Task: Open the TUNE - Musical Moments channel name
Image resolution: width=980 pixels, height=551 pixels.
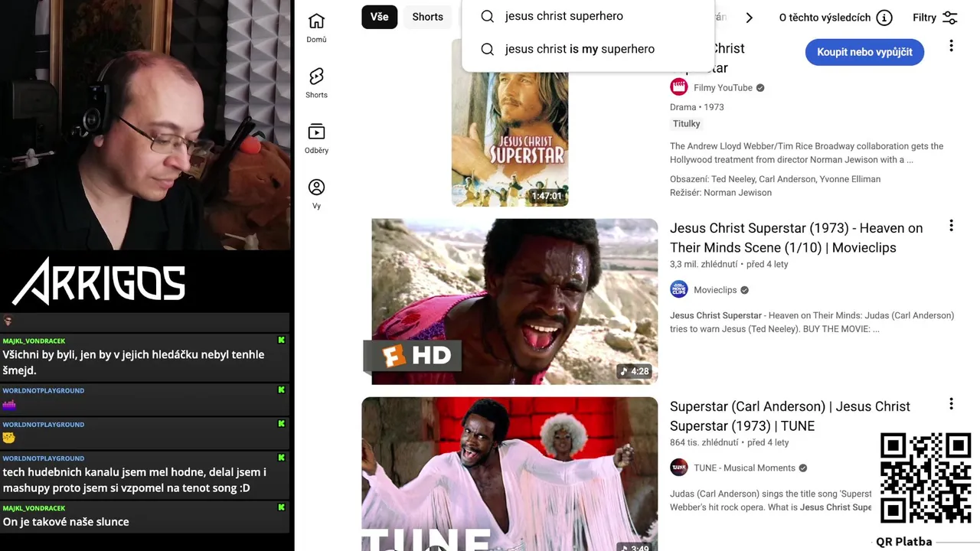Action: coord(744,468)
